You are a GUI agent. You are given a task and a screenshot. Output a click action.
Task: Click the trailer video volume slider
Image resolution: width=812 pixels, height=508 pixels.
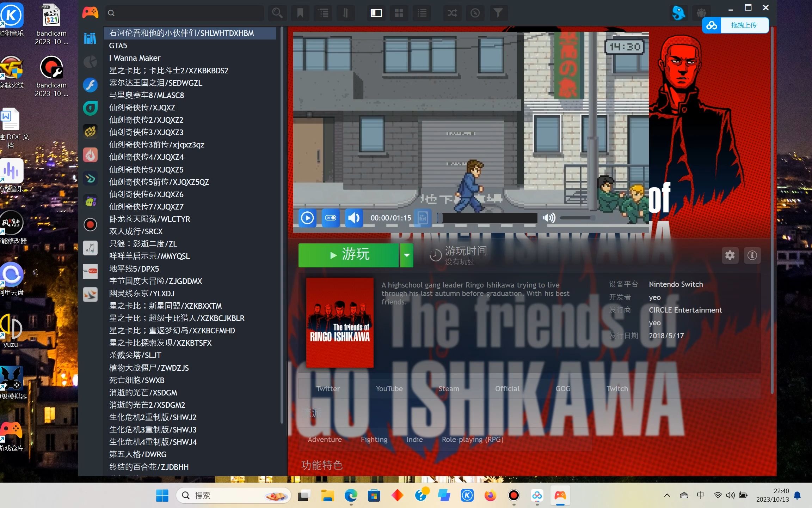pos(577,218)
